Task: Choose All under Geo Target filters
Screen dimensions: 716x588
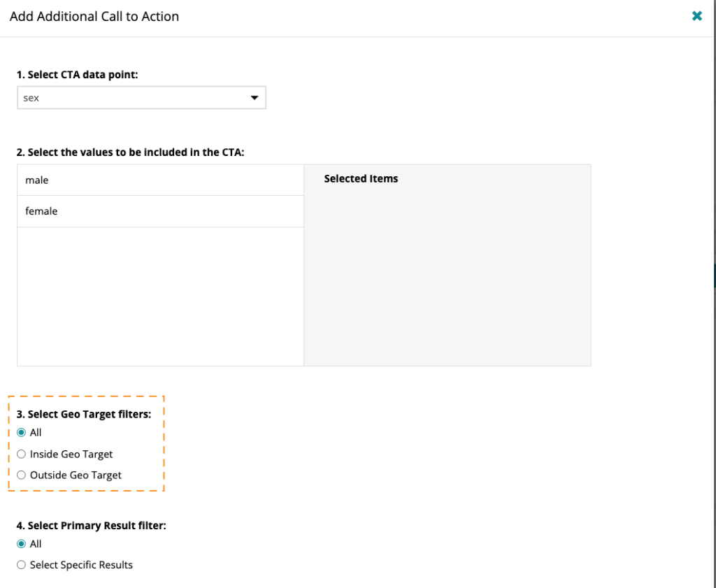Action: pyautogui.click(x=21, y=432)
